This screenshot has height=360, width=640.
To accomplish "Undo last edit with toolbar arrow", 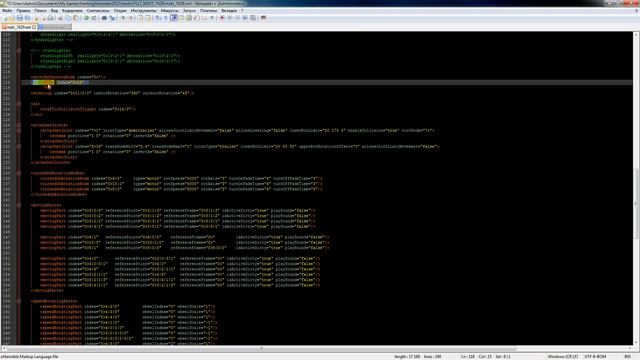I will click(x=86, y=18).
